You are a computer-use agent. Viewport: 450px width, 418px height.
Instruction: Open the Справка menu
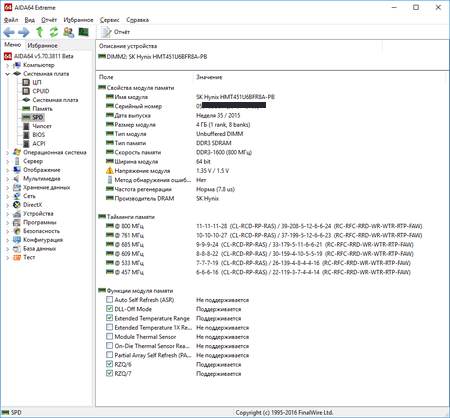tap(137, 20)
